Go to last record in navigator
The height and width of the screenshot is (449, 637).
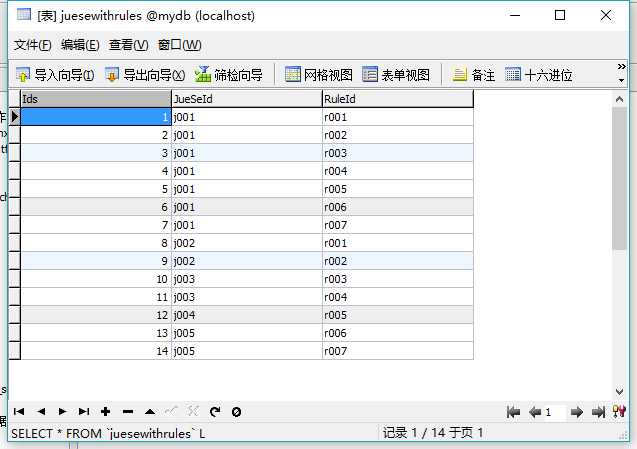click(x=84, y=412)
